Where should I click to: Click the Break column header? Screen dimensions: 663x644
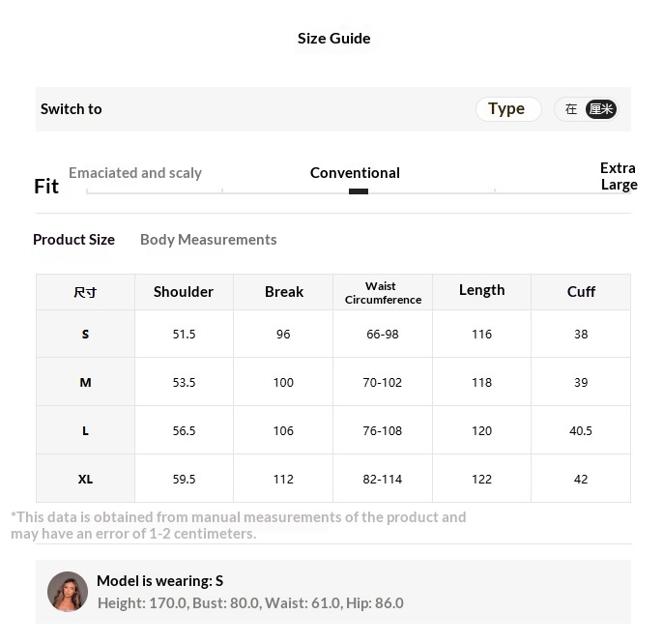click(284, 291)
